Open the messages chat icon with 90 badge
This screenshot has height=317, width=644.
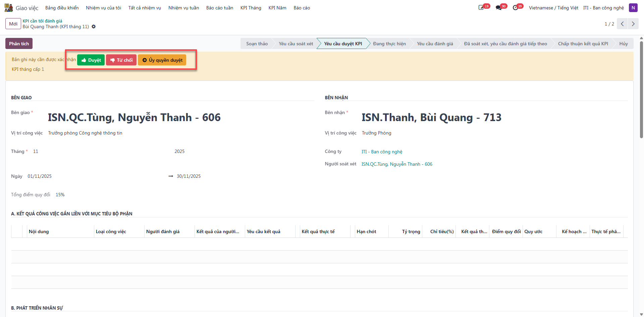pos(499,8)
